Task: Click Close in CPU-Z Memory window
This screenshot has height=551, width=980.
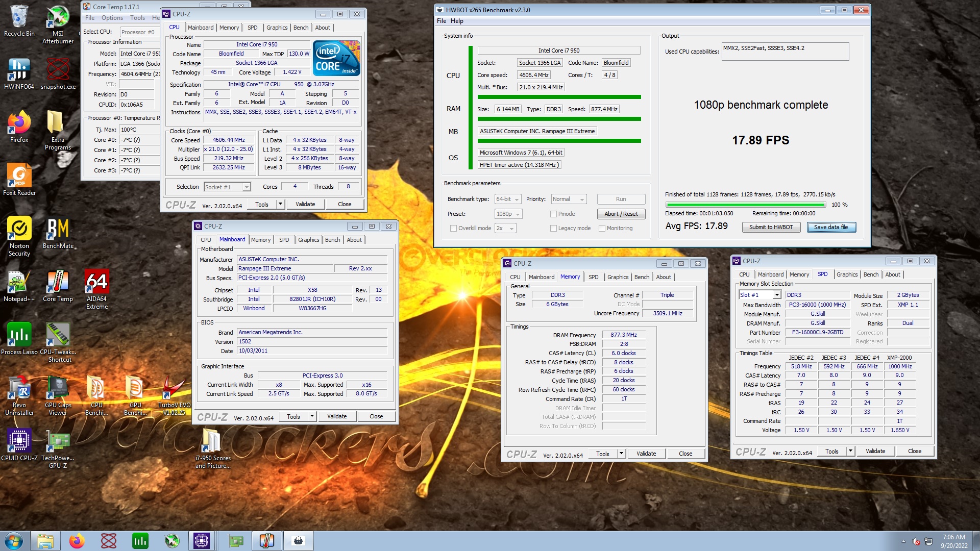Action: (x=685, y=454)
